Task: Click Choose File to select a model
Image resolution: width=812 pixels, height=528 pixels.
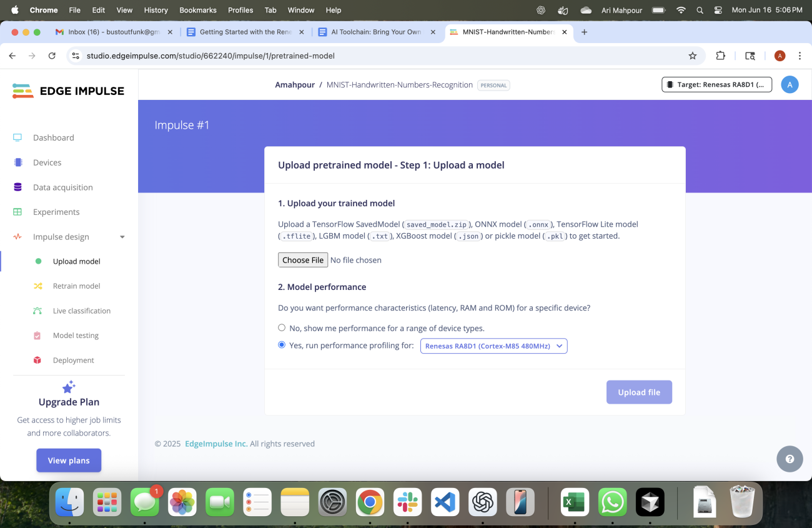Action: click(303, 260)
